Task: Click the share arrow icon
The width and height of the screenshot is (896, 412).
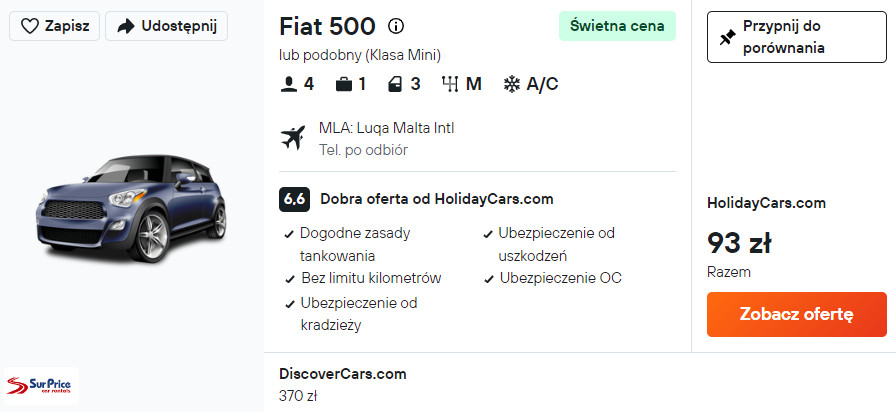Action: 126,26
